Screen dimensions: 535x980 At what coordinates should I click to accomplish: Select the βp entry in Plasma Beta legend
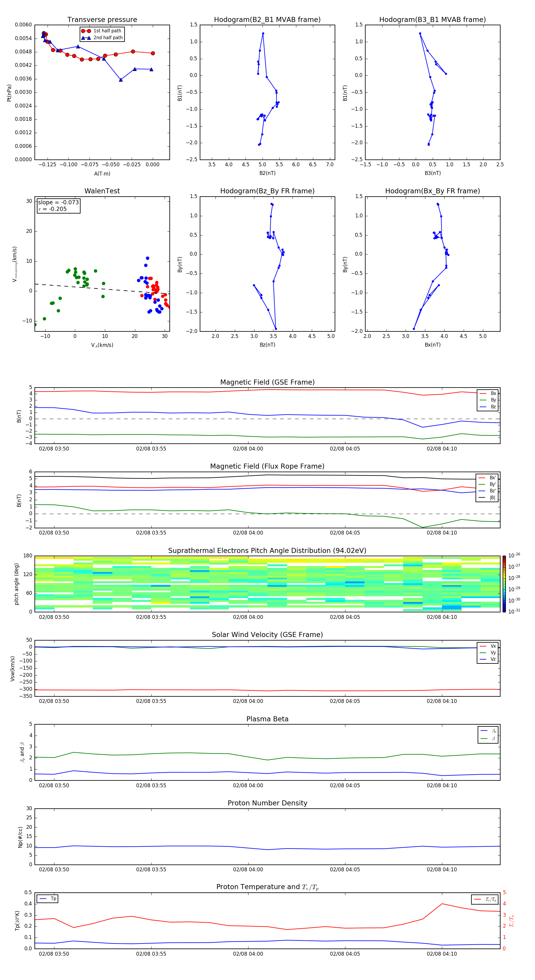click(489, 731)
